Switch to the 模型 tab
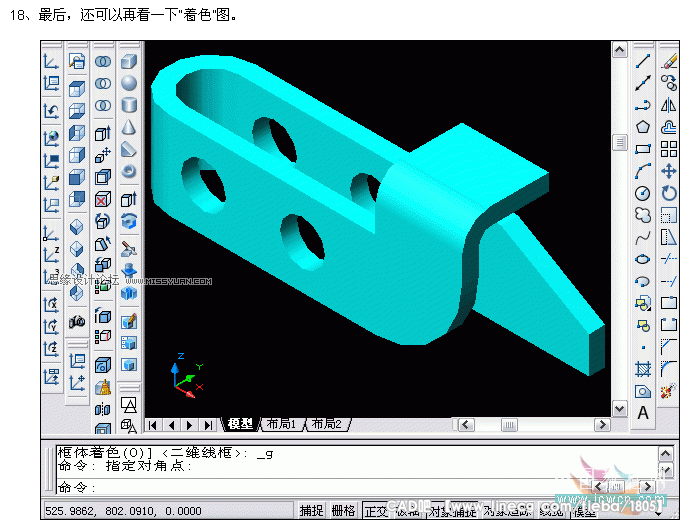692x523 pixels. pyautogui.click(x=240, y=424)
